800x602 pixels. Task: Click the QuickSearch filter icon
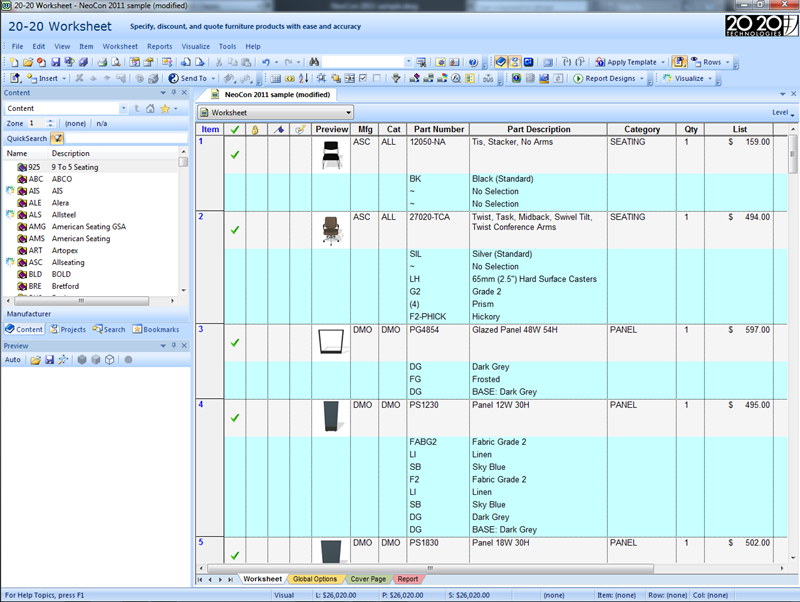coord(58,138)
